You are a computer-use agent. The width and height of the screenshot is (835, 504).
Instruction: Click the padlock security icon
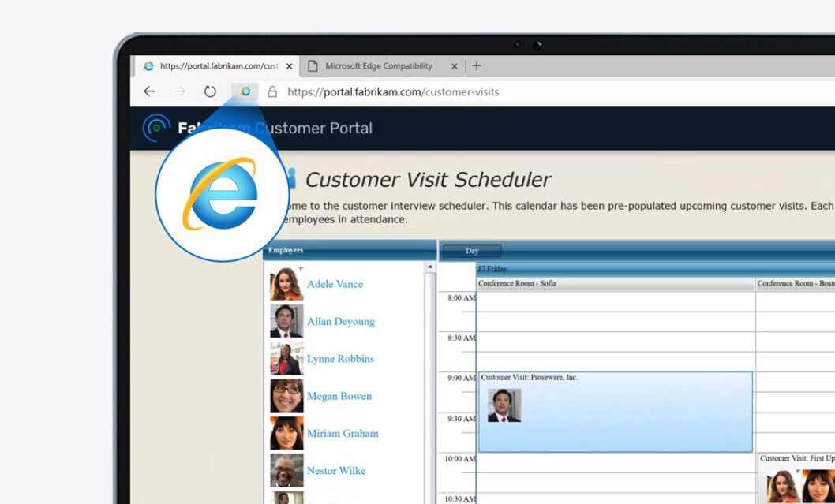point(271,91)
